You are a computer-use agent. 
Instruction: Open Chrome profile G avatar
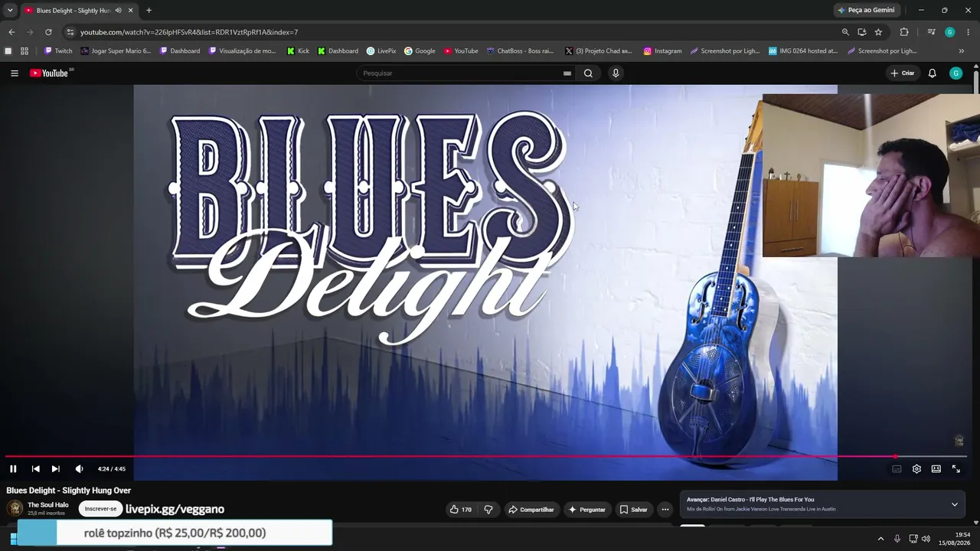[x=949, y=32]
